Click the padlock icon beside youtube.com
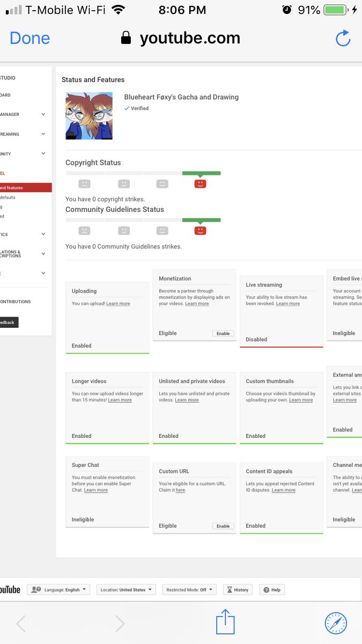The height and width of the screenshot is (644, 362). tap(126, 38)
